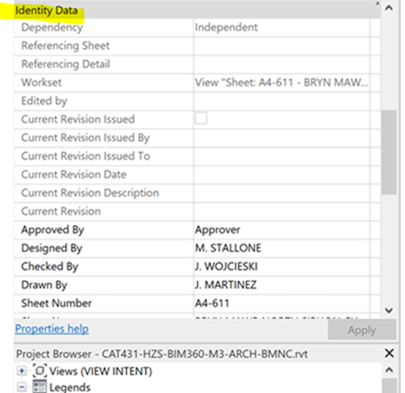Viewport: 405px width, 393px height.
Task: Expand the Views (VIEW INTENT) tree node
Action: click(x=22, y=371)
